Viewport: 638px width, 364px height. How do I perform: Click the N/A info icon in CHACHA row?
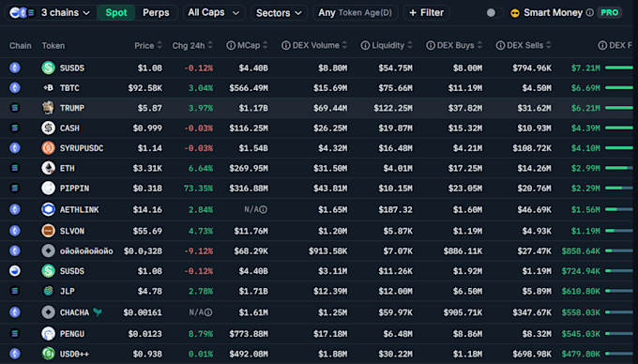[x=208, y=312]
